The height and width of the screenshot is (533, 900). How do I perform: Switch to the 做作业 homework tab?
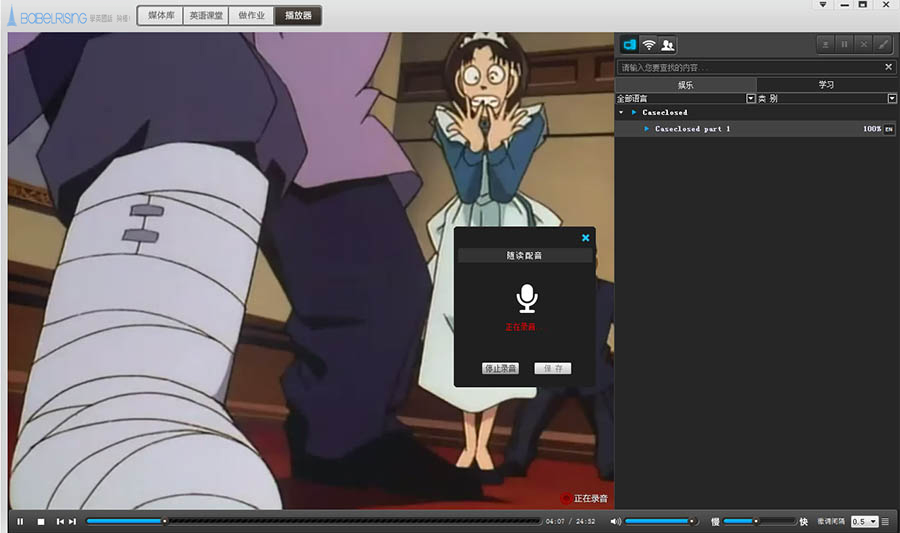pos(252,15)
